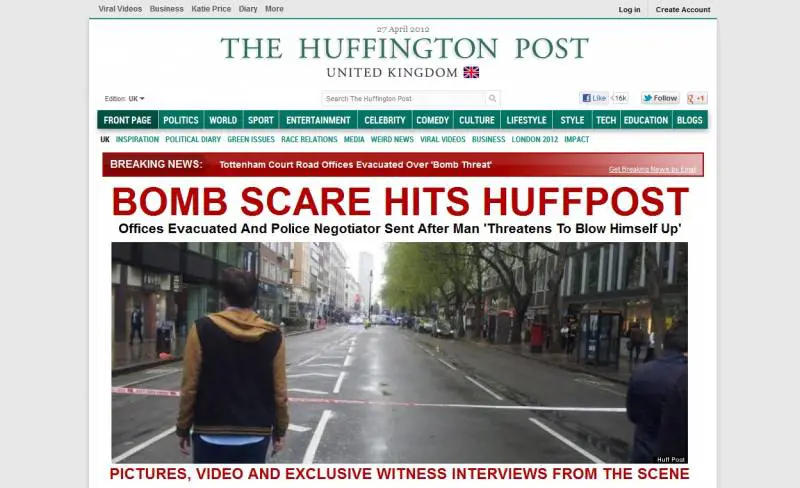Open the Lifestyle section
Viewport: 800px width, 488px height.
[526, 120]
